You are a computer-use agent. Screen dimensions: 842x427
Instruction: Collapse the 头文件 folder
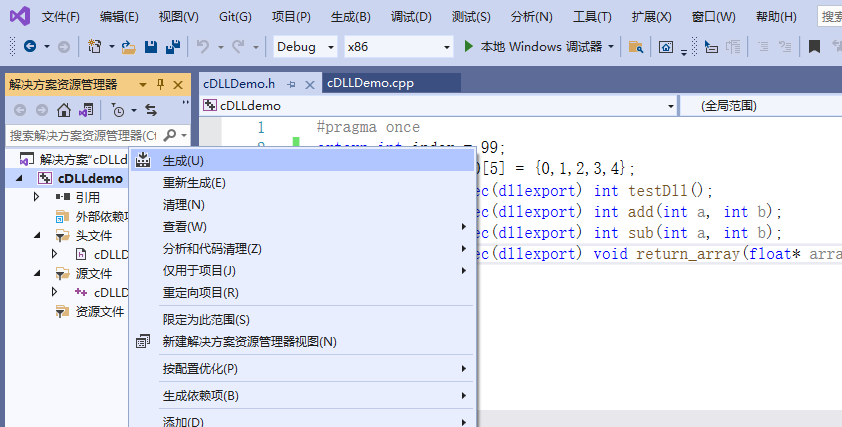click(x=37, y=235)
